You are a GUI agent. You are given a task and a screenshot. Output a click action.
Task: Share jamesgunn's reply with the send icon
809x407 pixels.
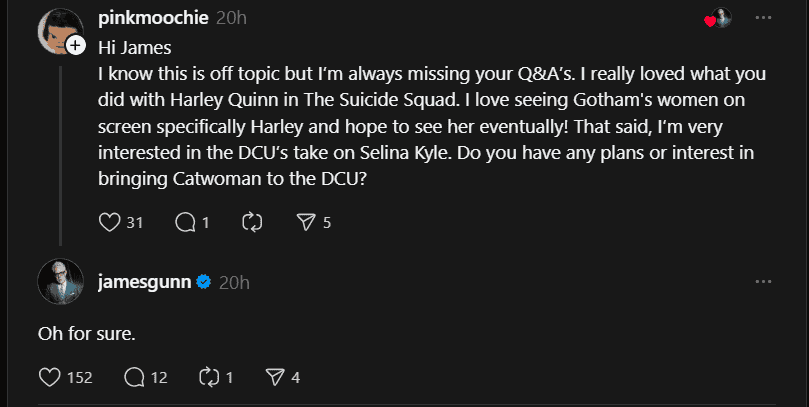275,377
